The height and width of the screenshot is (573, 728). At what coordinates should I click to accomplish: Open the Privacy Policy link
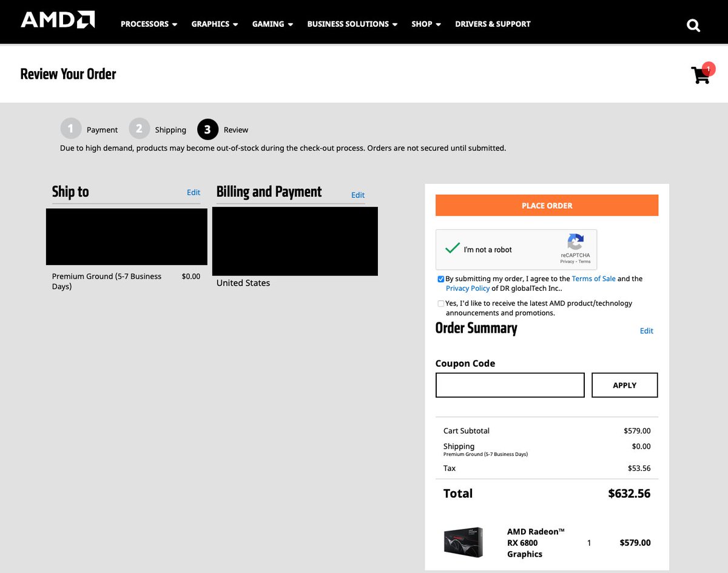tap(468, 288)
